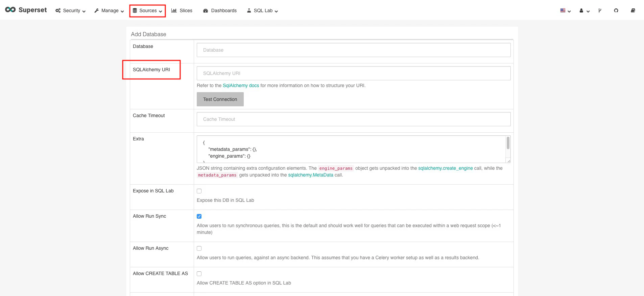The image size is (644, 296).
Task: Focus the Database name input field
Action: pyautogui.click(x=354, y=50)
